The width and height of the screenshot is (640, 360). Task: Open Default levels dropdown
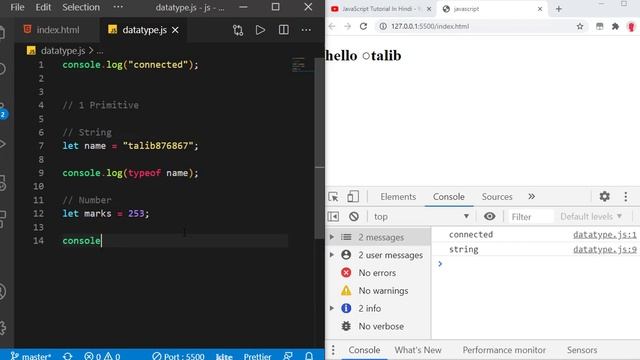591,217
